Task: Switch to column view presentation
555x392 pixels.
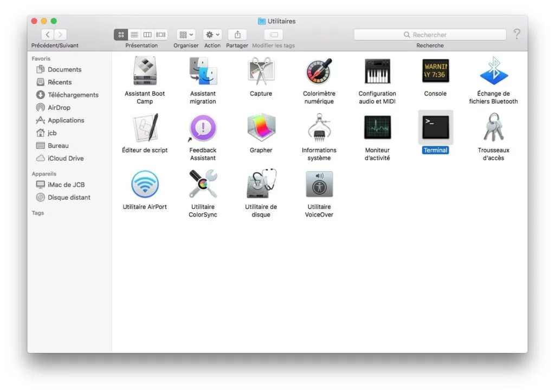Action: tap(147, 35)
